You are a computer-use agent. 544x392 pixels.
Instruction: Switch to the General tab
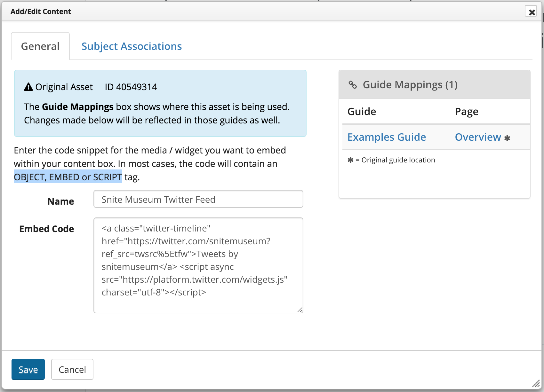click(x=40, y=46)
